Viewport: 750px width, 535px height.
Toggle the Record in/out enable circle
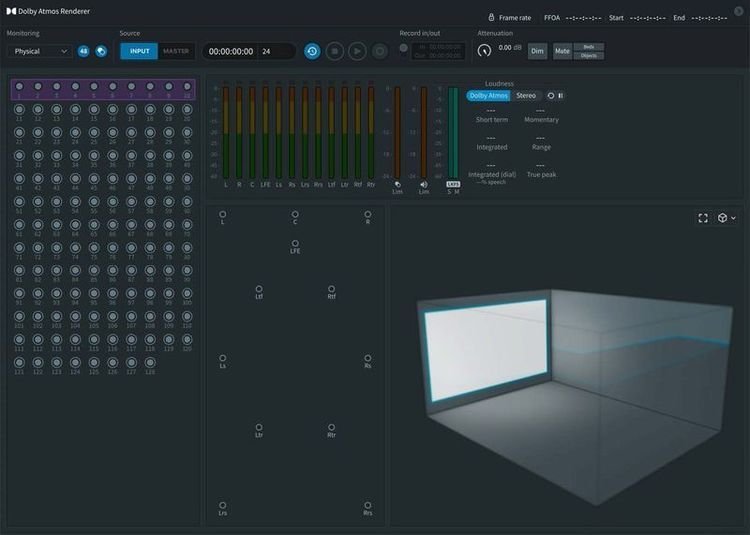click(x=404, y=48)
